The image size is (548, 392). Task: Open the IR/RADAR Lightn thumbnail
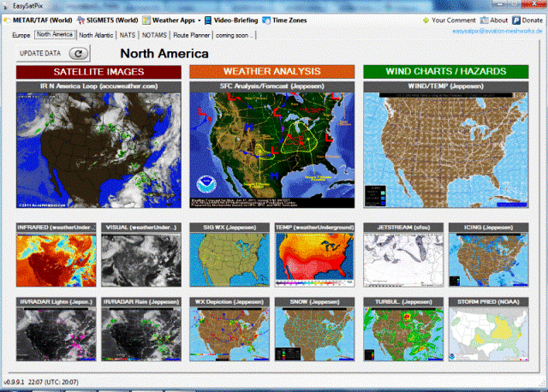56,335
